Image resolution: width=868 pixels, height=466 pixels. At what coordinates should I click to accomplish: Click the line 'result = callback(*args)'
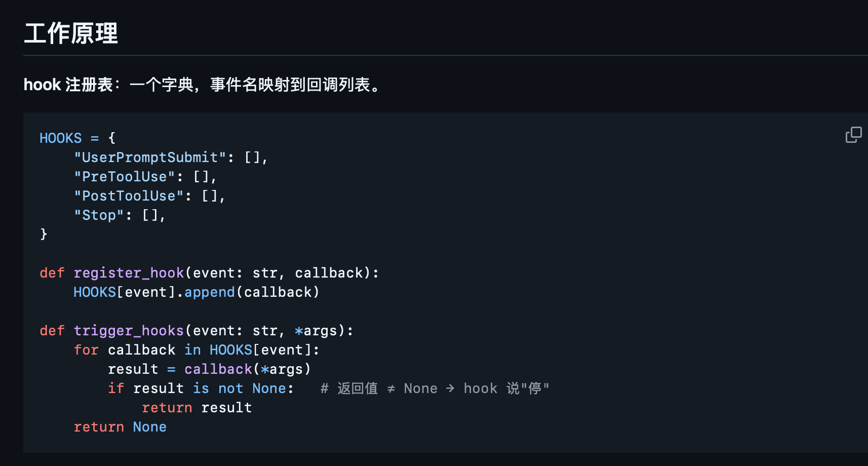[209, 369]
